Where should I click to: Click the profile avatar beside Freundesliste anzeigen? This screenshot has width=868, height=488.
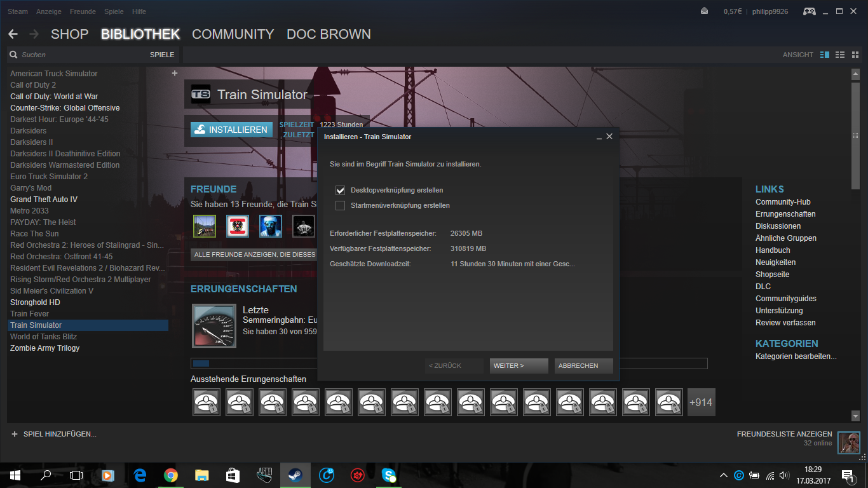pos(849,443)
